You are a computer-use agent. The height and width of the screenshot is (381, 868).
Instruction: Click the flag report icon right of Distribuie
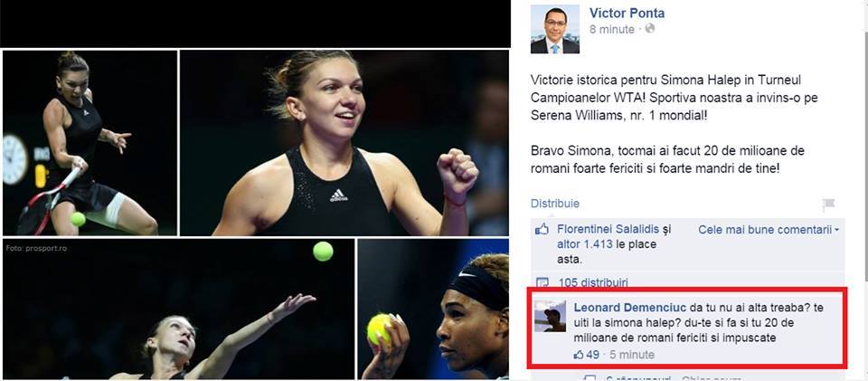tap(828, 205)
